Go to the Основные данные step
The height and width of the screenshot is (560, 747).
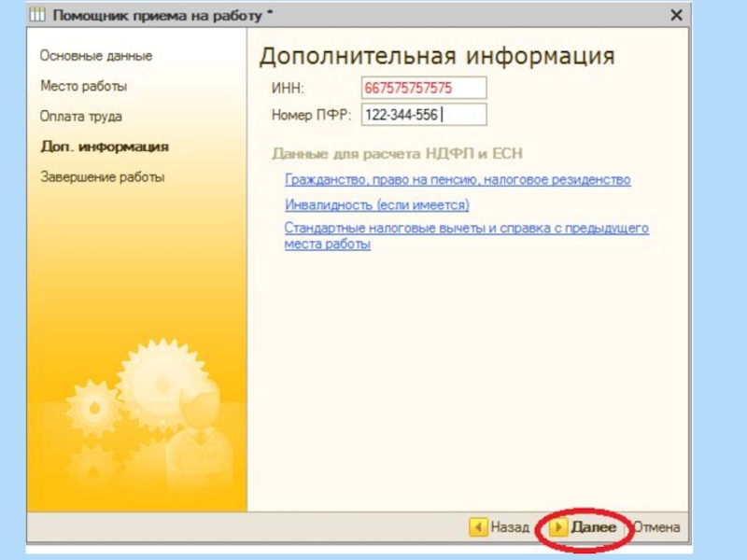click(x=96, y=56)
